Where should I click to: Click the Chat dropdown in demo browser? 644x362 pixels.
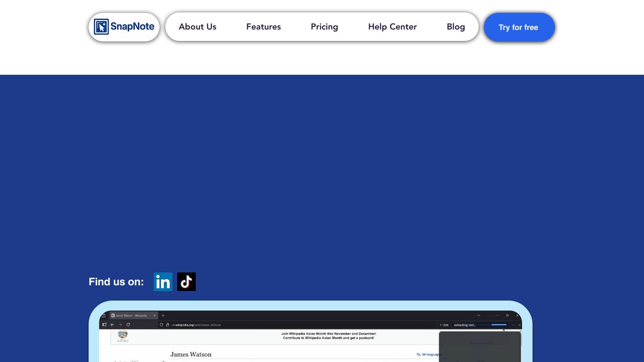tap(444, 325)
